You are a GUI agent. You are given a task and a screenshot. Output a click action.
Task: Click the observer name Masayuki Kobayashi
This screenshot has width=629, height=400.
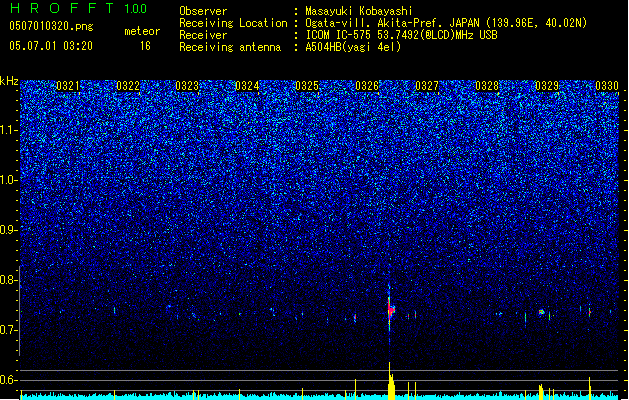pos(359,11)
